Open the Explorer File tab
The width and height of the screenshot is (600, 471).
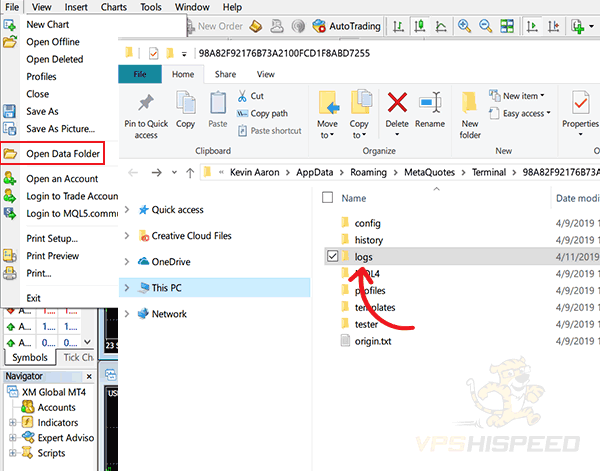pos(140,74)
